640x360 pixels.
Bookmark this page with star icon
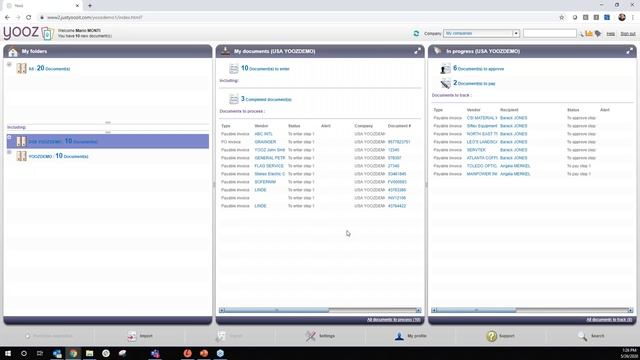click(561, 17)
